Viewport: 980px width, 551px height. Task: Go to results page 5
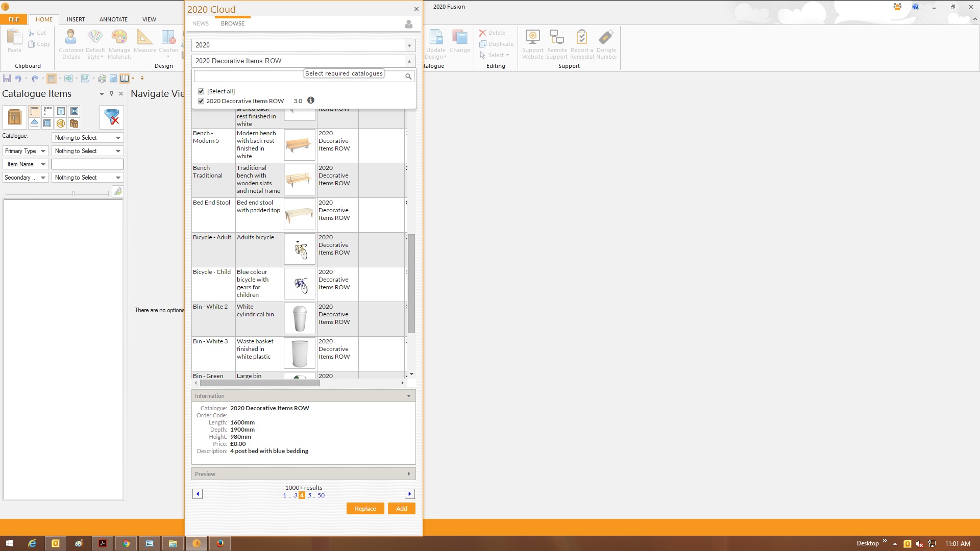pyautogui.click(x=309, y=495)
